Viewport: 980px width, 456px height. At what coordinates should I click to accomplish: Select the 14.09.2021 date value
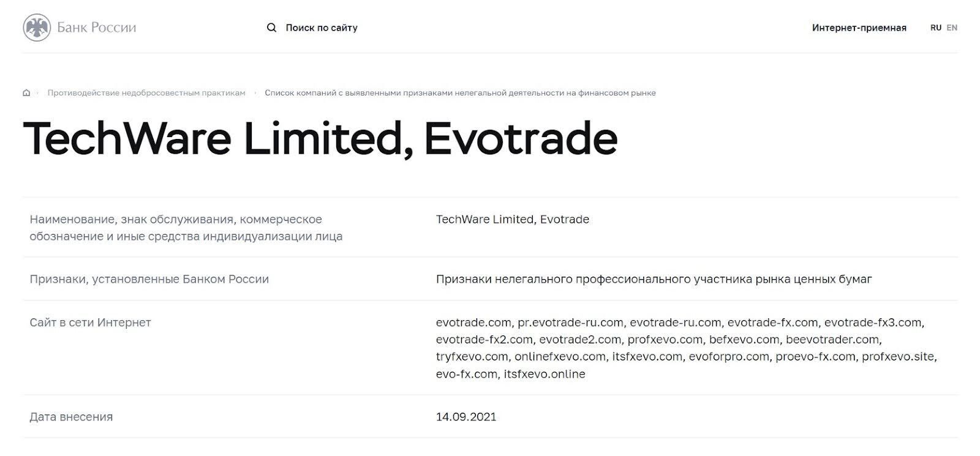(466, 417)
